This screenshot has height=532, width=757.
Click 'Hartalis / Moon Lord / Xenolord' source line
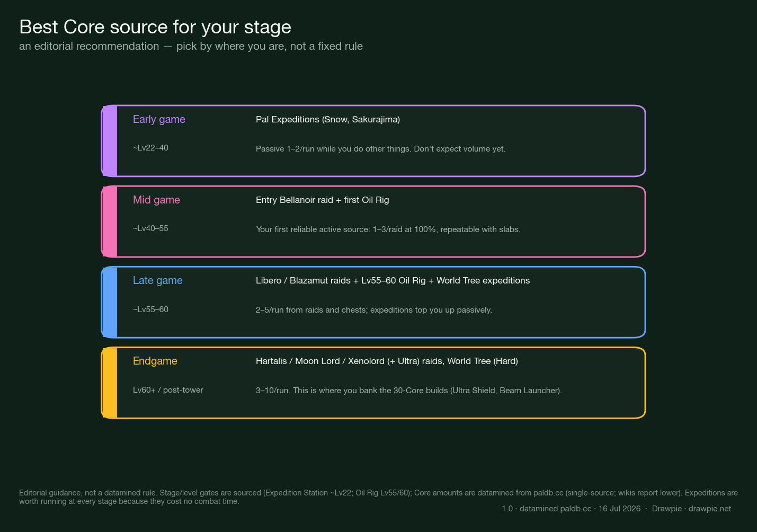coord(387,361)
